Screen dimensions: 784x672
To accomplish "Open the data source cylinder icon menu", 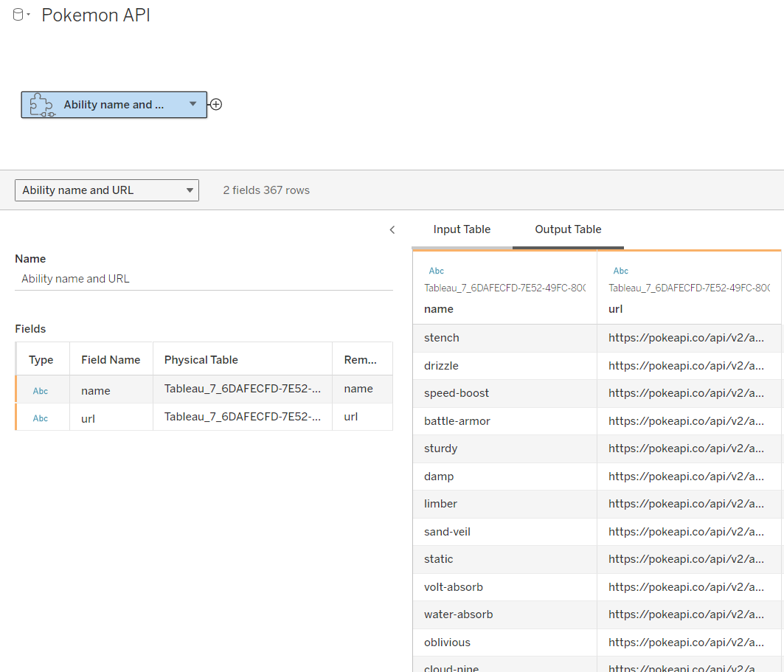I will pyautogui.click(x=21, y=15).
